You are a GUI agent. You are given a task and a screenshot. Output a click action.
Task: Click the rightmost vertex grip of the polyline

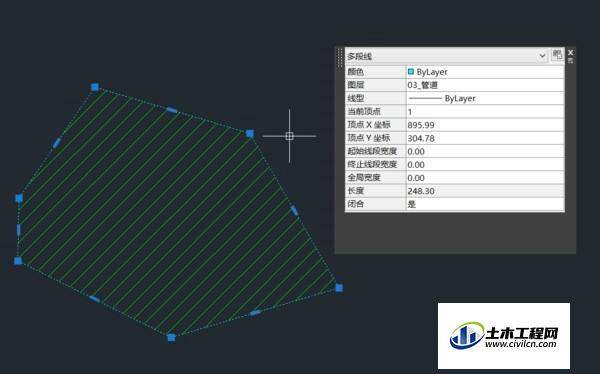click(339, 288)
